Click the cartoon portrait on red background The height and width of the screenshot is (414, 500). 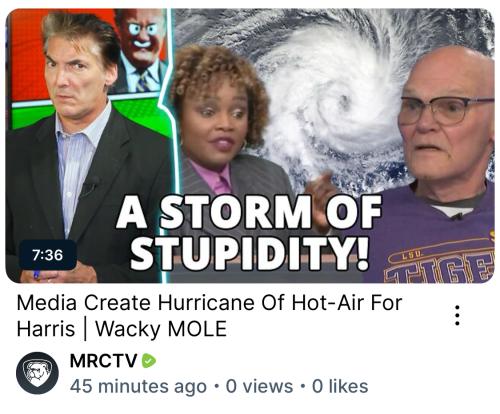142,50
